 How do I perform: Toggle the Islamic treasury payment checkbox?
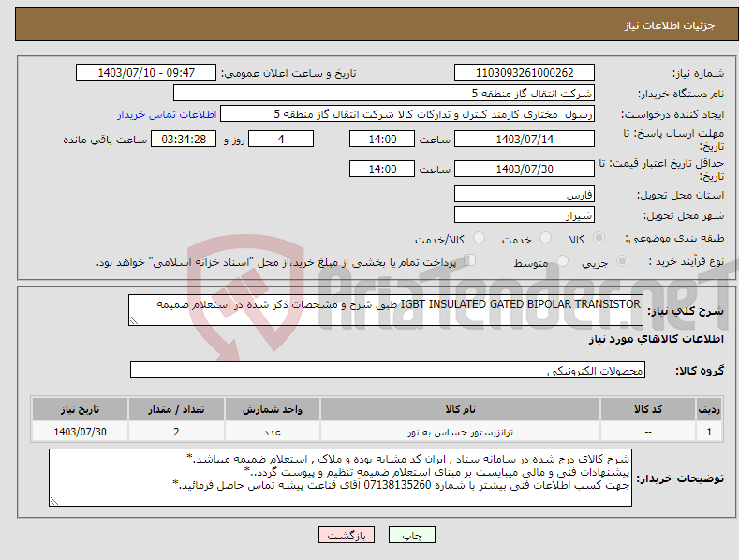[469, 260]
